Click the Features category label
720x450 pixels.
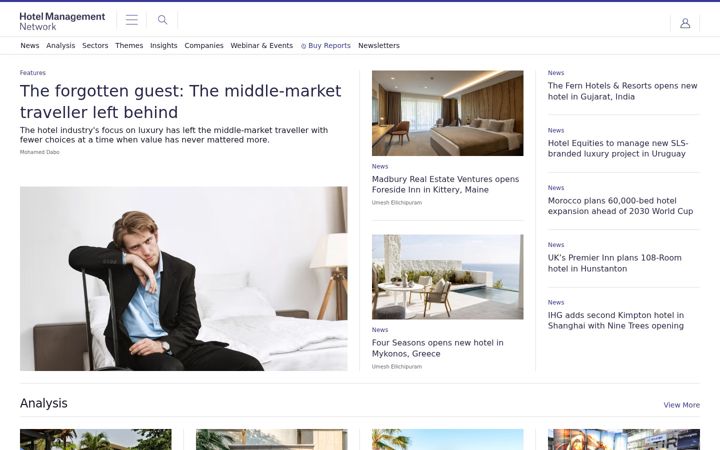pos(33,73)
